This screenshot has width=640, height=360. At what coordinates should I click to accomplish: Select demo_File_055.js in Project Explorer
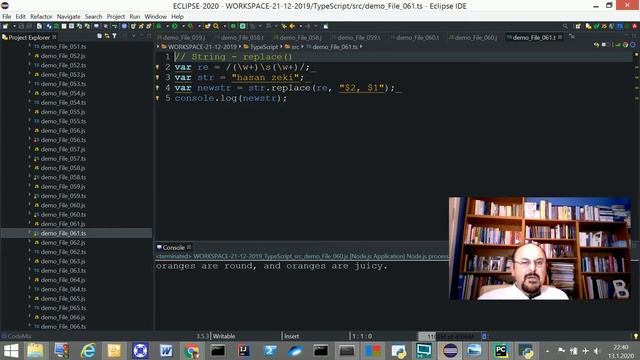(63, 112)
